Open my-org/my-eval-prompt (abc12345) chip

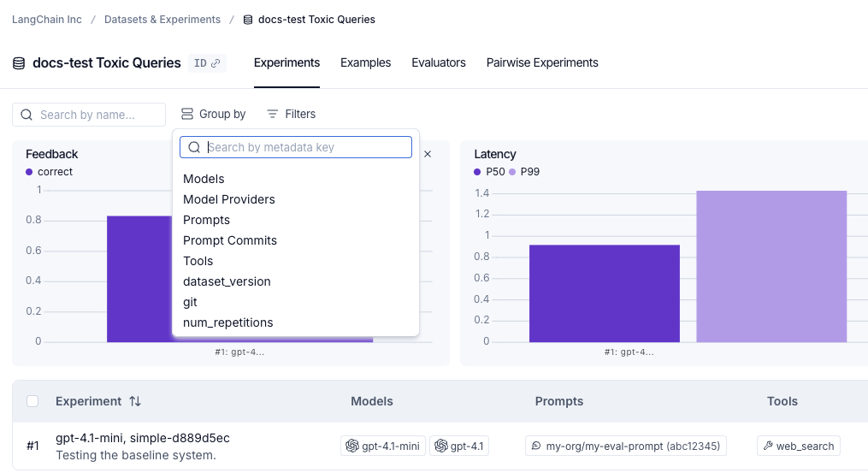[625, 446]
